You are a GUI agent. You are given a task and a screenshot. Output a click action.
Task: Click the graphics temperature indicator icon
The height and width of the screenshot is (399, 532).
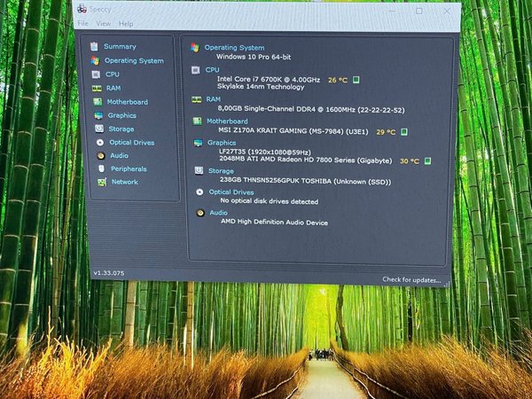click(426, 161)
